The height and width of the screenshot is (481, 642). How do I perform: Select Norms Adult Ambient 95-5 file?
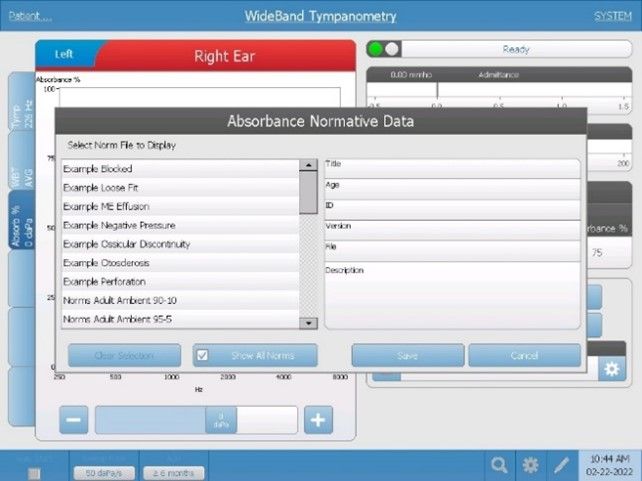181,319
